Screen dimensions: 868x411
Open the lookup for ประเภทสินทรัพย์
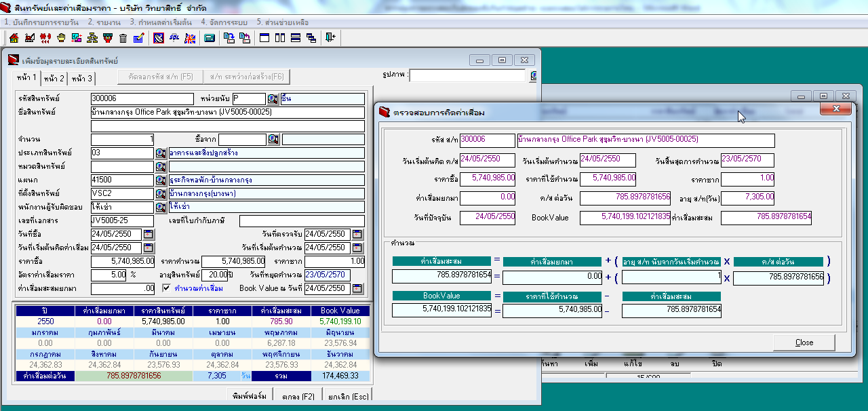161,153
